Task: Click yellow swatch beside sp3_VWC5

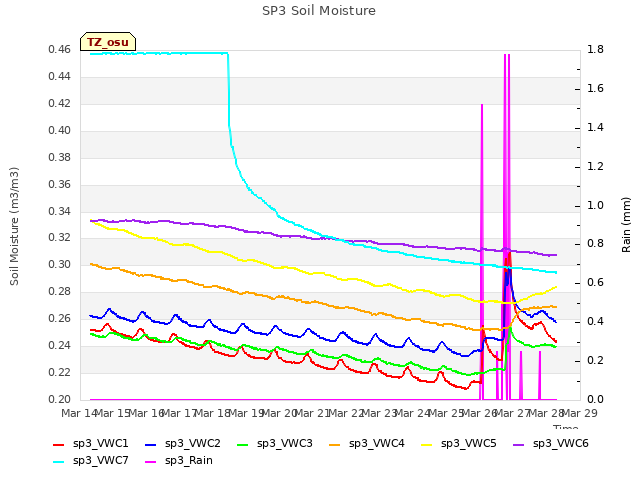Action: pyautogui.click(x=427, y=444)
